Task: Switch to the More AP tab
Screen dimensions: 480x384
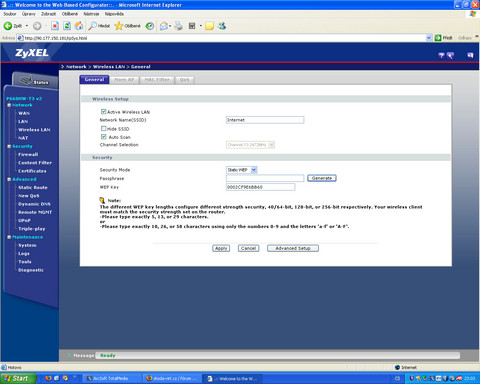Action: (x=124, y=80)
